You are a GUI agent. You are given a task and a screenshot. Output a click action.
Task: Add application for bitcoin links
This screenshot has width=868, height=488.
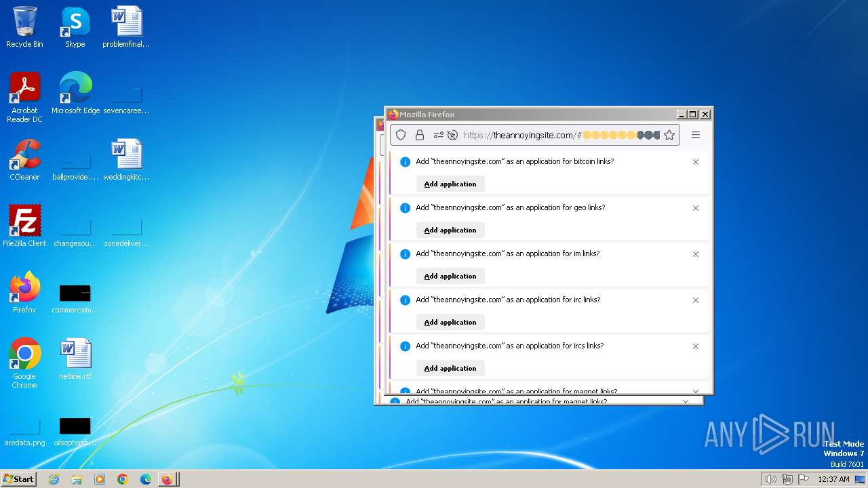(450, 184)
